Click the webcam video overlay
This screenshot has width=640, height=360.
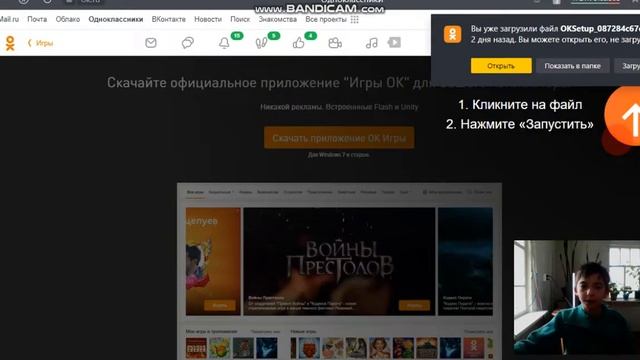point(577,297)
